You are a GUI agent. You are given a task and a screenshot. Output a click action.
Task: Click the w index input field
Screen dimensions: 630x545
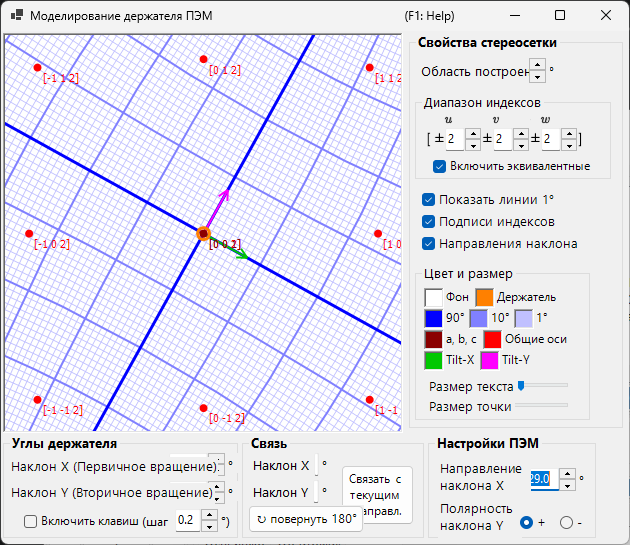[x=551, y=139]
